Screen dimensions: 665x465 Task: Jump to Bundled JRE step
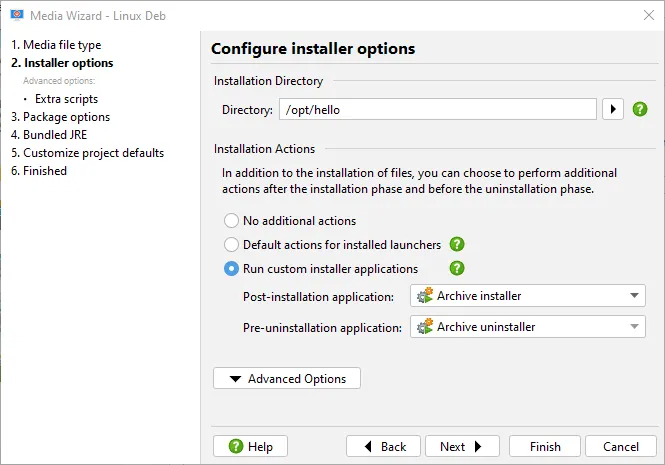(49, 134)
